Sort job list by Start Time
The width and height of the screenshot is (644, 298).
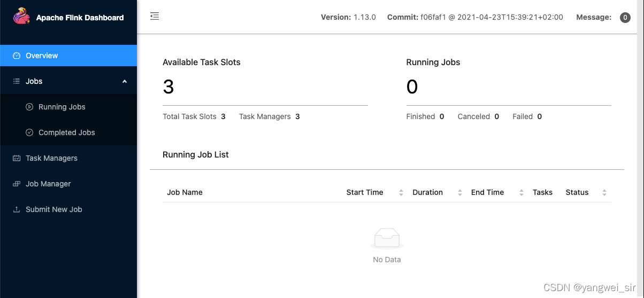point(401,193)
